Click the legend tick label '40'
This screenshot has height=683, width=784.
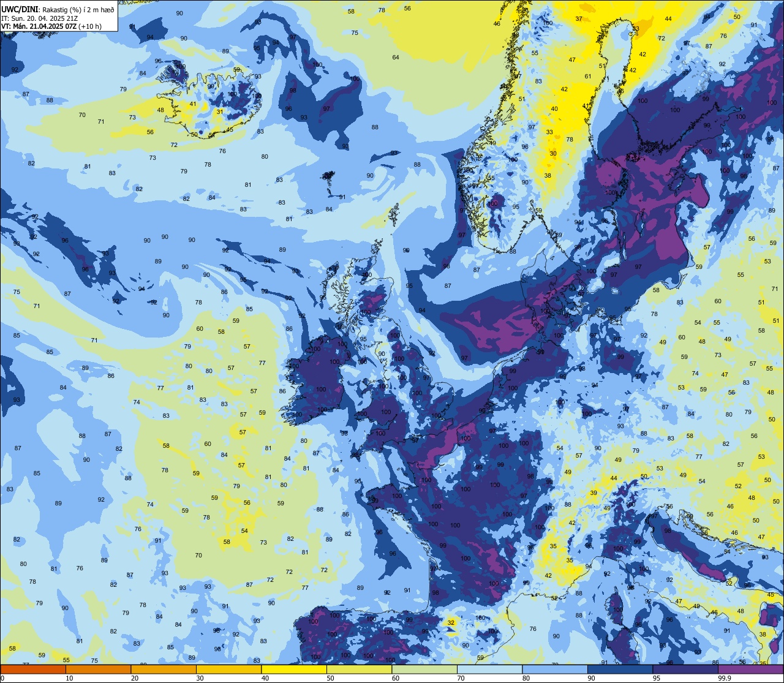point(265,678)
